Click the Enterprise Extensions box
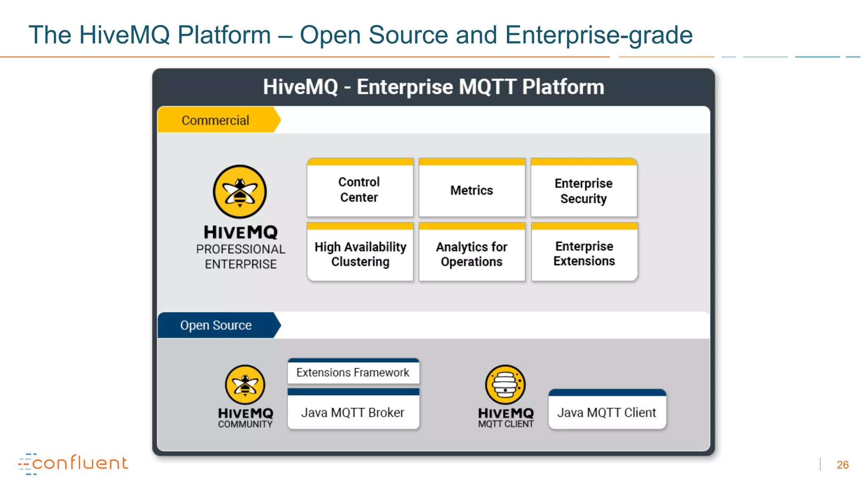Viewport: 868px width, 488px height. click(x=584, y=253)
